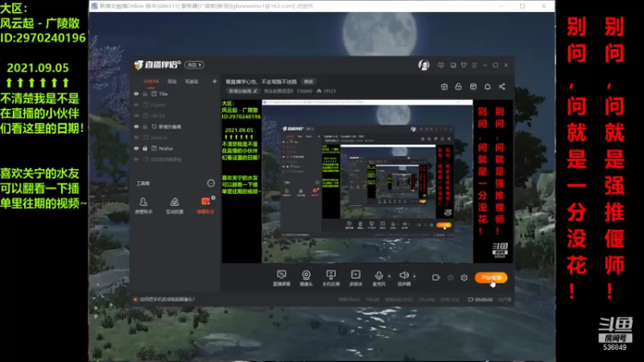Open the user avatar profile
Viewport: 644px width, 362px height.
pos(424,65)
